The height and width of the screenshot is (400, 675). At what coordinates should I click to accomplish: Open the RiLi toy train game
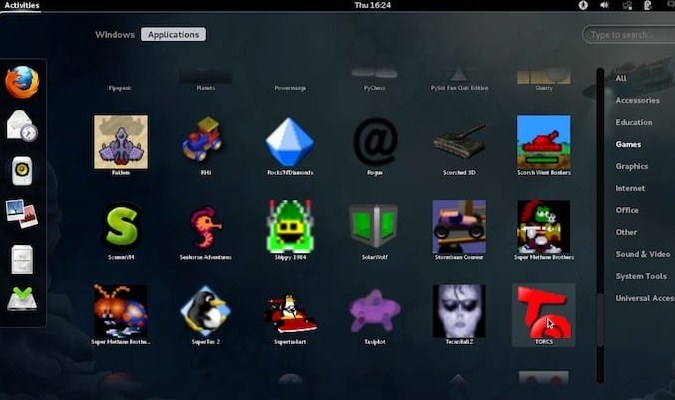205,142
